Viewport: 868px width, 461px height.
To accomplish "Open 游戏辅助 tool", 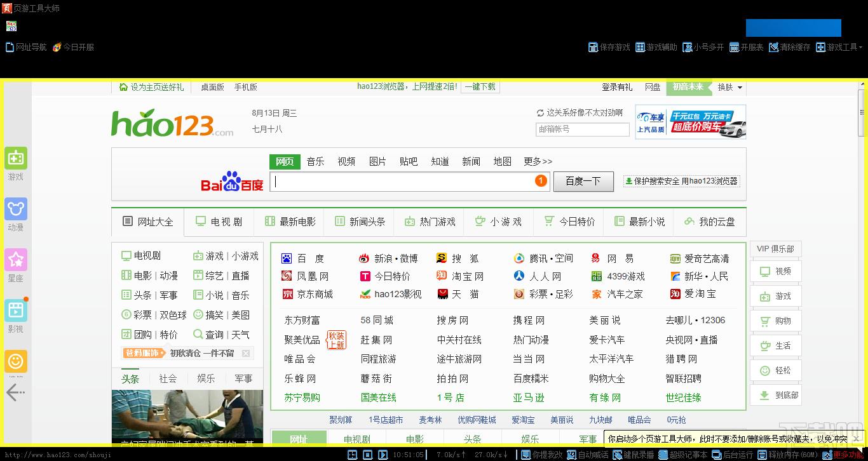I will 656,47.
